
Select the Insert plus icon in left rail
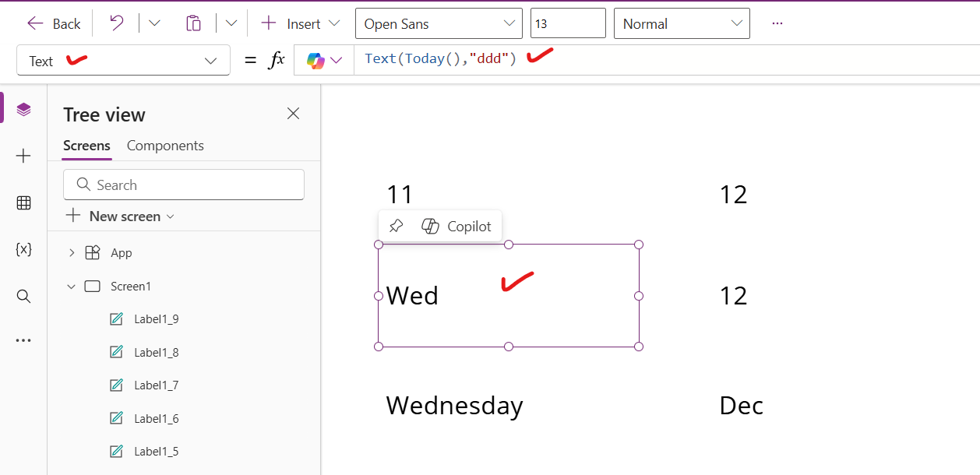click(23, 155)
